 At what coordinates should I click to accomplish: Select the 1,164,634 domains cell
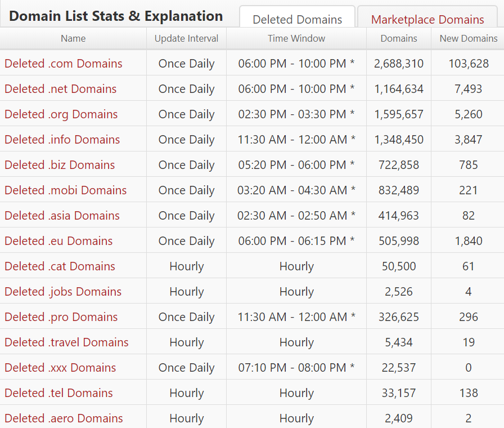pyautogui.click(x=399, y=89)
